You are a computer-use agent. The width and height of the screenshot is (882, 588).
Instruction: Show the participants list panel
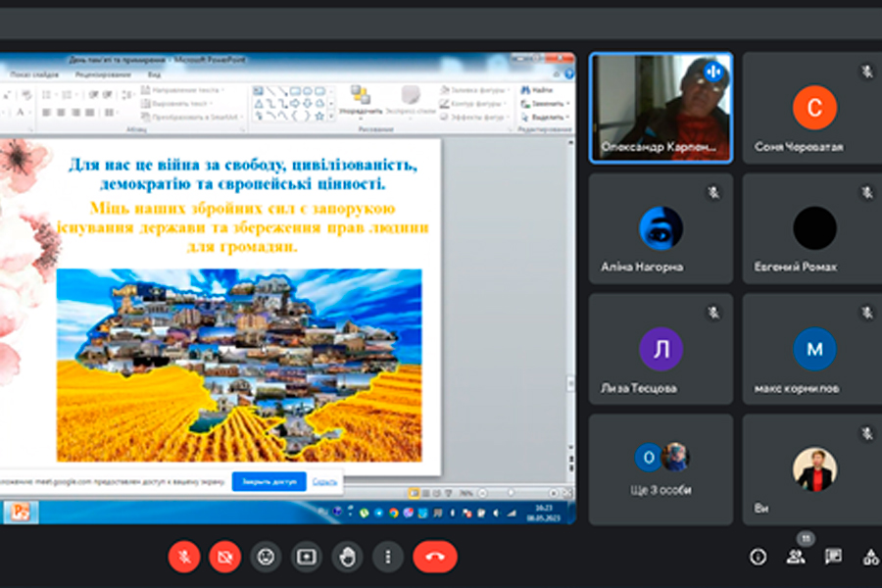(795, 557)
